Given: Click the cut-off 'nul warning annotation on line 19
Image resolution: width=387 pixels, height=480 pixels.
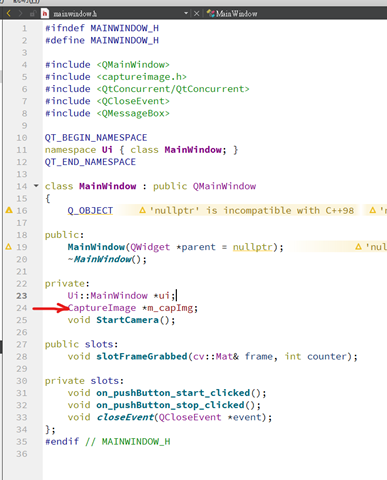Looking at the screenshot, I should 371,247.
